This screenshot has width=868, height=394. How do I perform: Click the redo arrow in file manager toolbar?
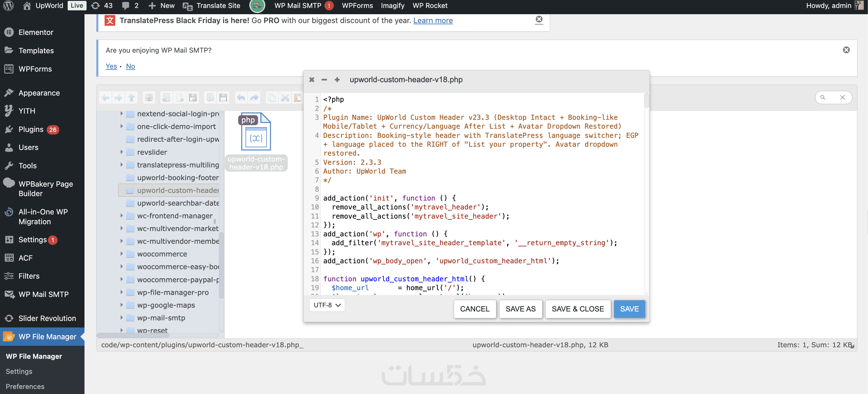pyautogui.click(x=254, y=98)
